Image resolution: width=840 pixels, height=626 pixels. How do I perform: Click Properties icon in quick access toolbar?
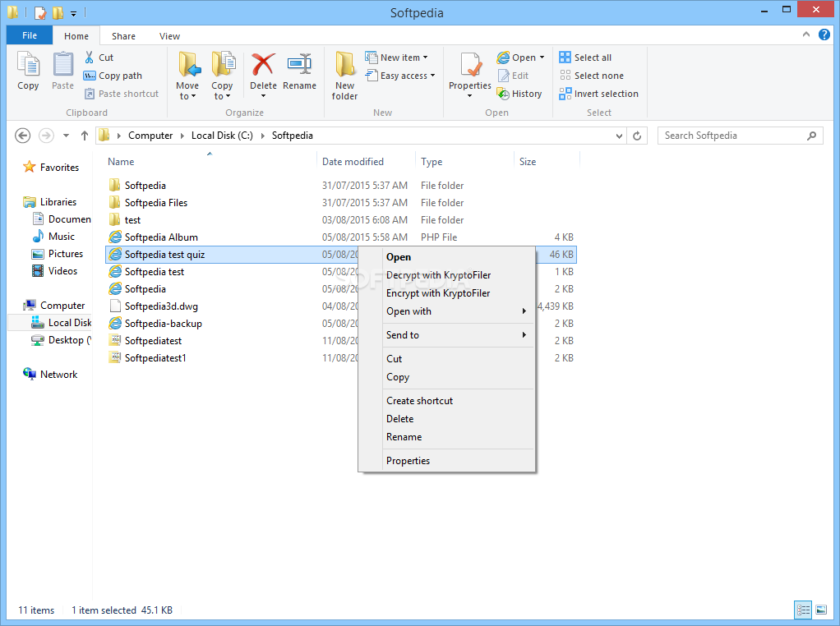tap(40, 12)
